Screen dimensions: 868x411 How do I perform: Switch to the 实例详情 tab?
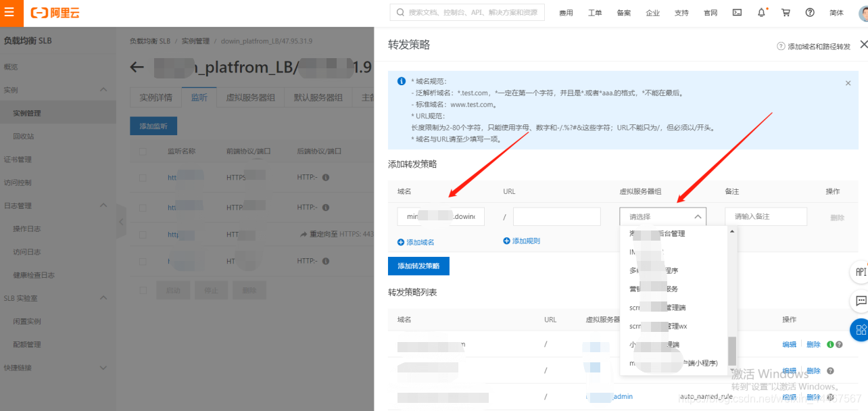pos(155,97)
